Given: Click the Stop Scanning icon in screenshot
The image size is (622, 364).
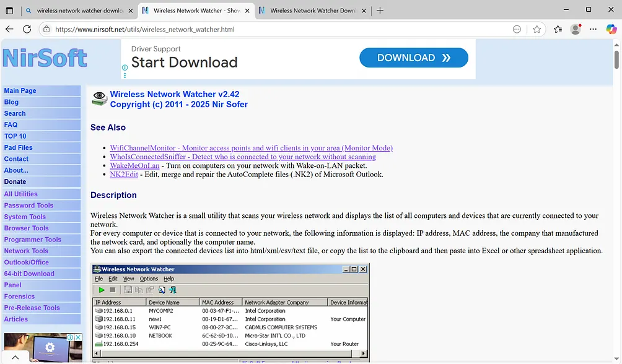Looking at the screenshot, I should tap(113, 290).
